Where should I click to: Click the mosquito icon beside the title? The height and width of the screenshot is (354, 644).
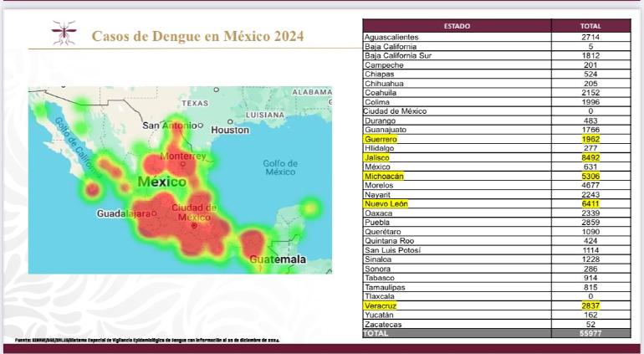[x=64, y=33]
